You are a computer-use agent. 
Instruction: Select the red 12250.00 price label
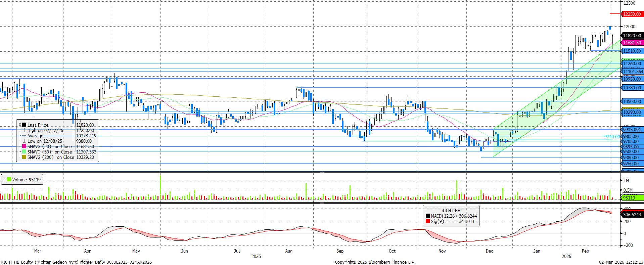point(632,14)
